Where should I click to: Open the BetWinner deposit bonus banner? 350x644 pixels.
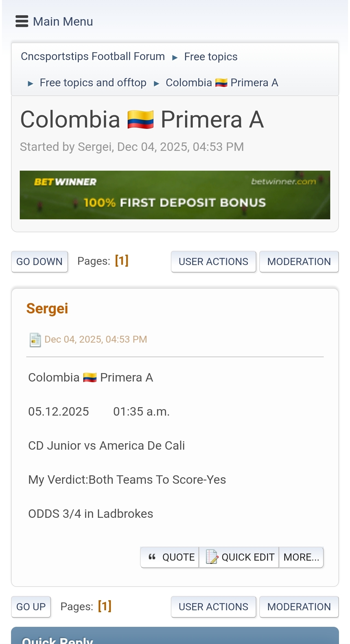(x=175, y=195)
